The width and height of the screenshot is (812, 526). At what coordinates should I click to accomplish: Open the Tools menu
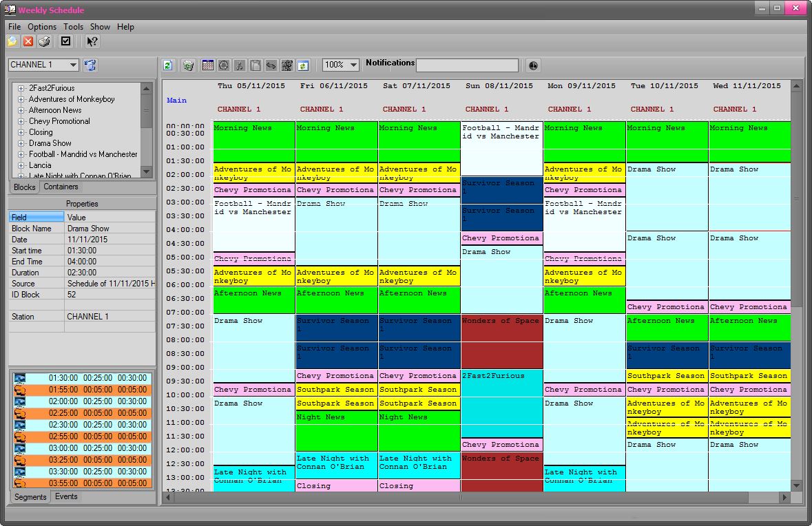coord(73,27)
